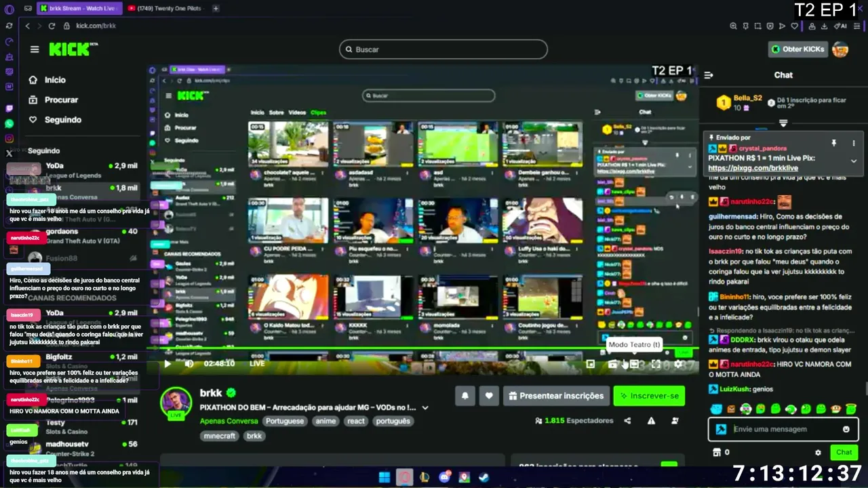The width and height of the screenshot is (868, 488).
Task: Click the browser AI toolbar icon
Action: pyautogui.click(x=842, y=26)
